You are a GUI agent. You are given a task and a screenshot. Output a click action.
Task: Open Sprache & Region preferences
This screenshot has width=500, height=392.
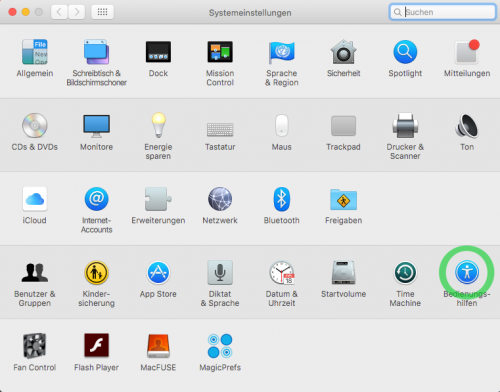[x=282, y=52]
